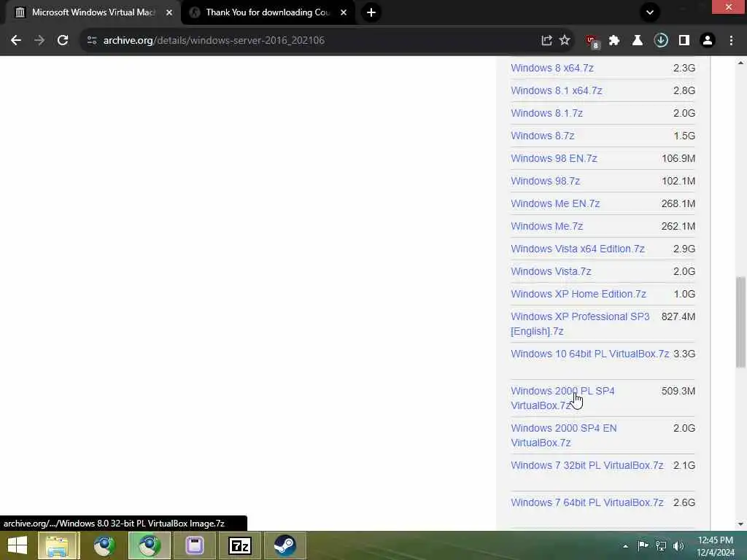Open Steam from the taskbar

(x=285, y=545)
